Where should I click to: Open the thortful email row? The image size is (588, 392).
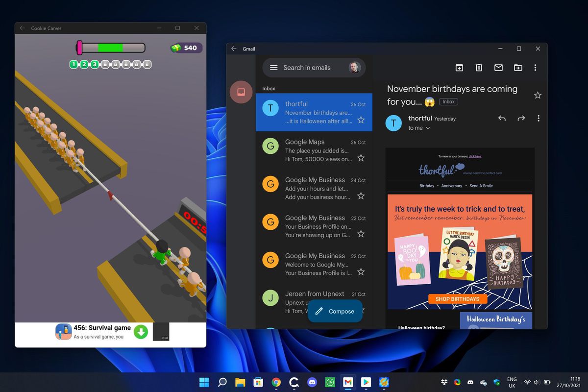click(314, 112)
